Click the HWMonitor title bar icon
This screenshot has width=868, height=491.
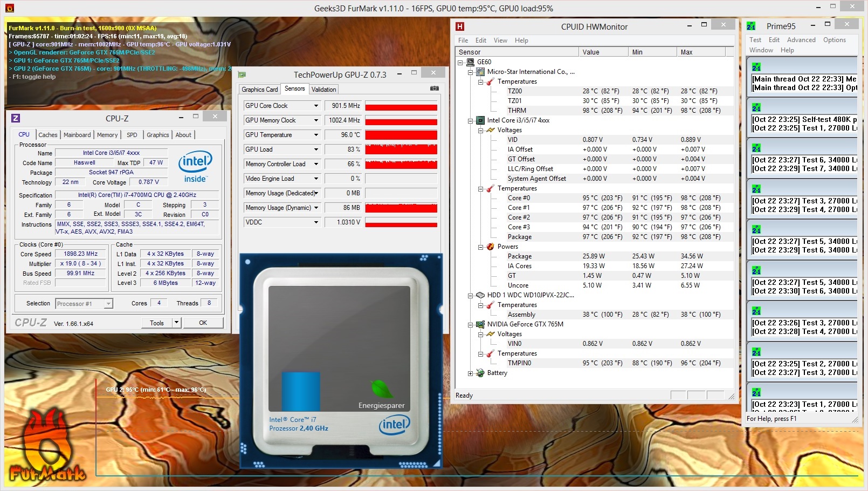[x=460, y=26]
